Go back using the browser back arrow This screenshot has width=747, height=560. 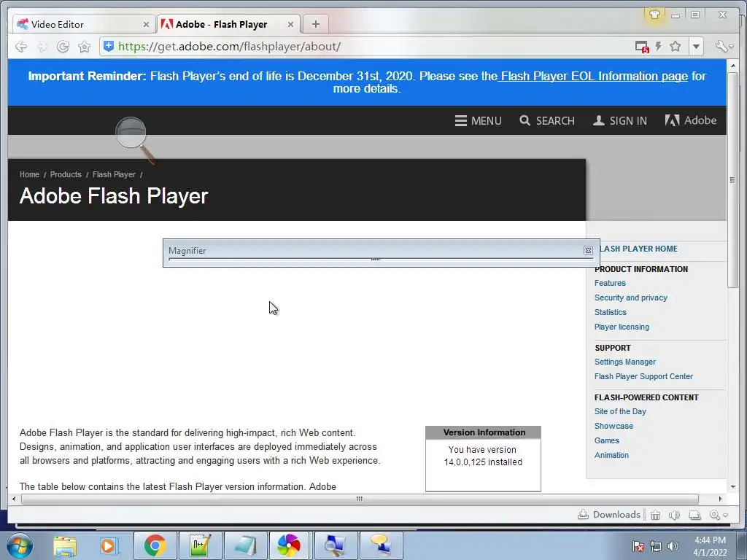click(20, 47)
